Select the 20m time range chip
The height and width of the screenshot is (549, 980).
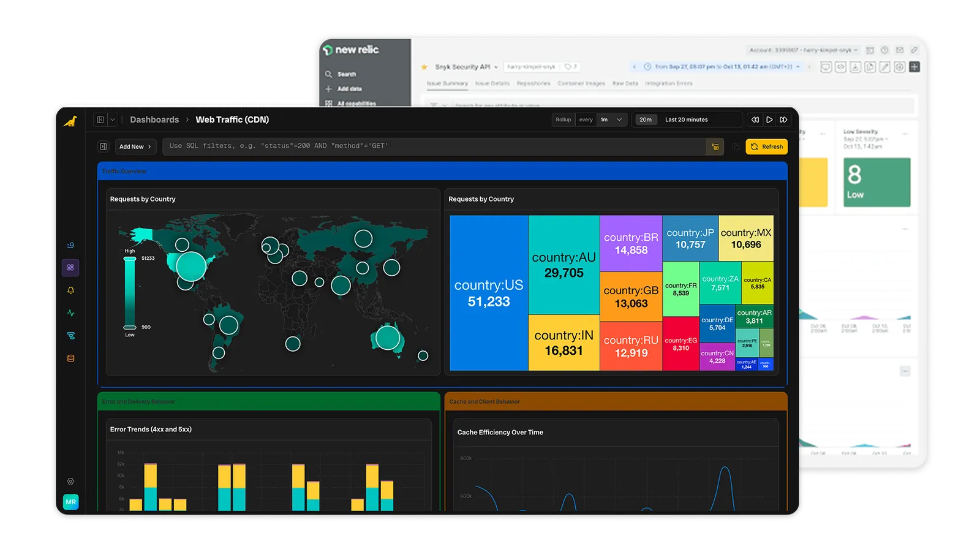(646, 119)
